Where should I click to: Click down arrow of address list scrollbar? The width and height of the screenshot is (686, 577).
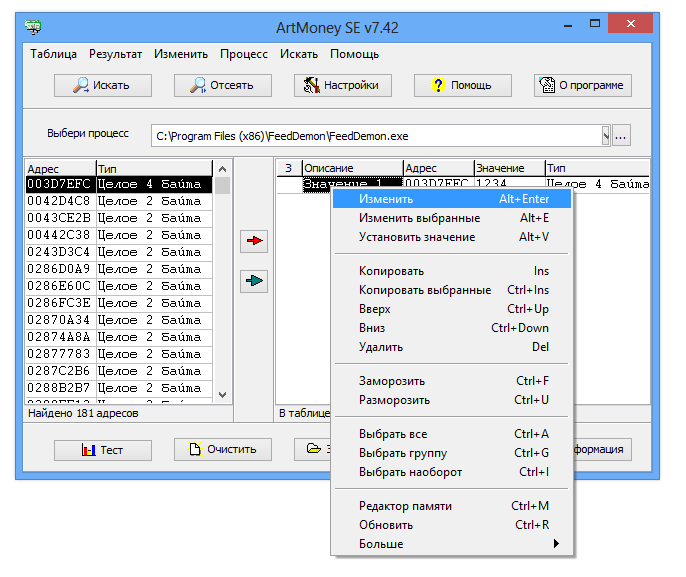pyautogui.click(x=222, y=395)
